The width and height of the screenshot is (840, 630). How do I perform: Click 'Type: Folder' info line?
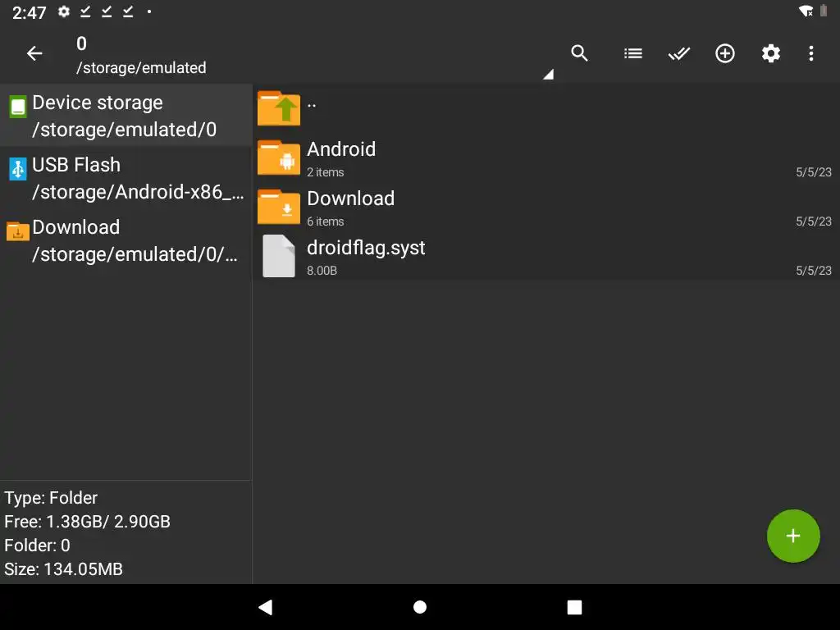(51, 498)
